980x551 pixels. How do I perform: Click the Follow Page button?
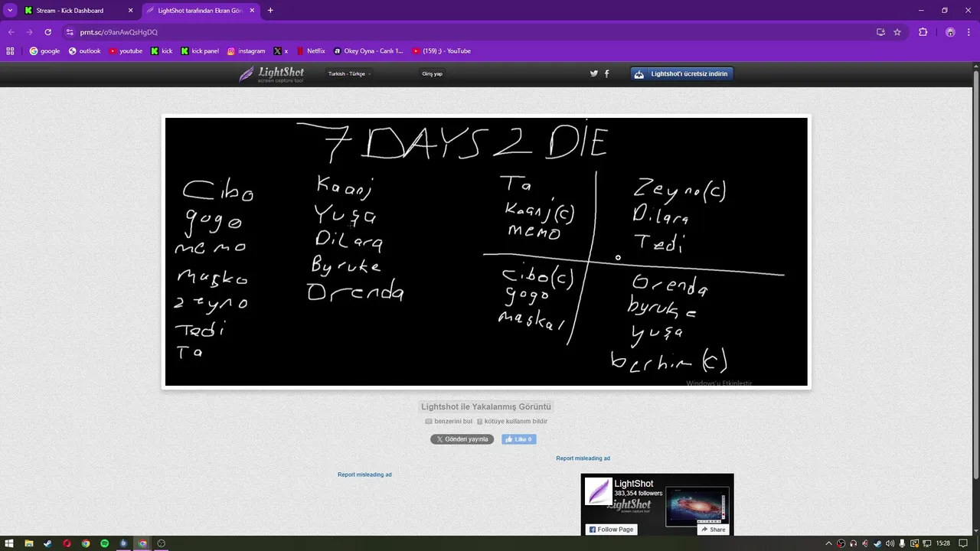(612, 530)
